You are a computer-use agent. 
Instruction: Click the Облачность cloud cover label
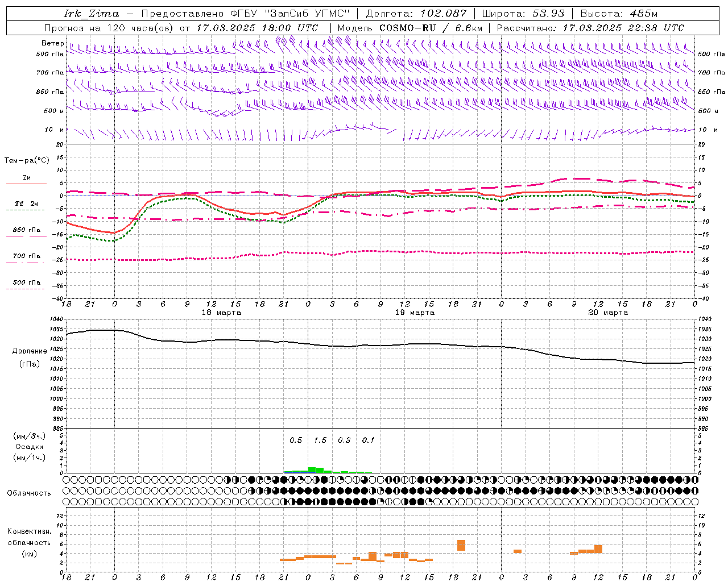click(29, 493)
